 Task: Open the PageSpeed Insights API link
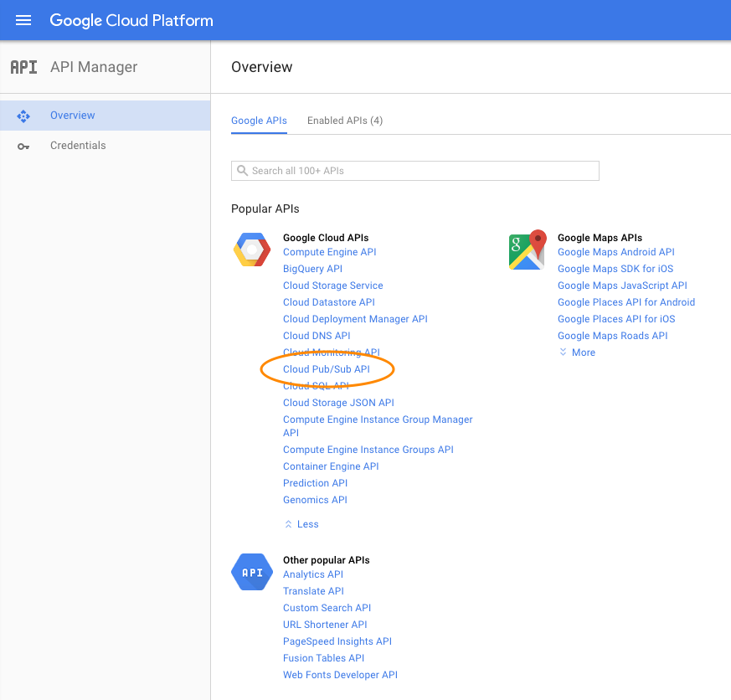click(x=337, y=641)
